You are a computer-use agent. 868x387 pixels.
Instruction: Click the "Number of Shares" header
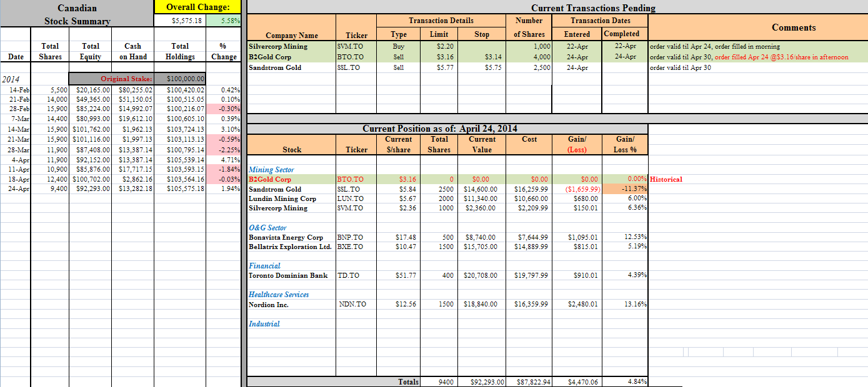pyautogui.click(x=529, y=27)
